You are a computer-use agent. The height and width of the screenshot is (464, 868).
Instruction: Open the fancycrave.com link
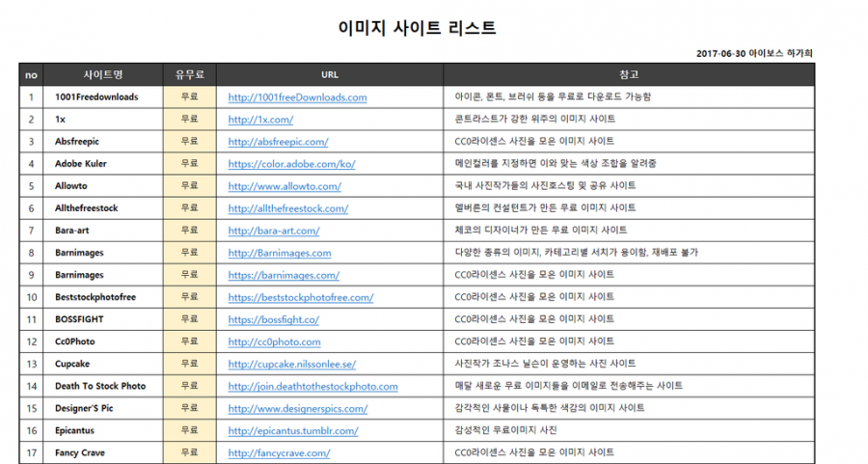tap(279, 452)
